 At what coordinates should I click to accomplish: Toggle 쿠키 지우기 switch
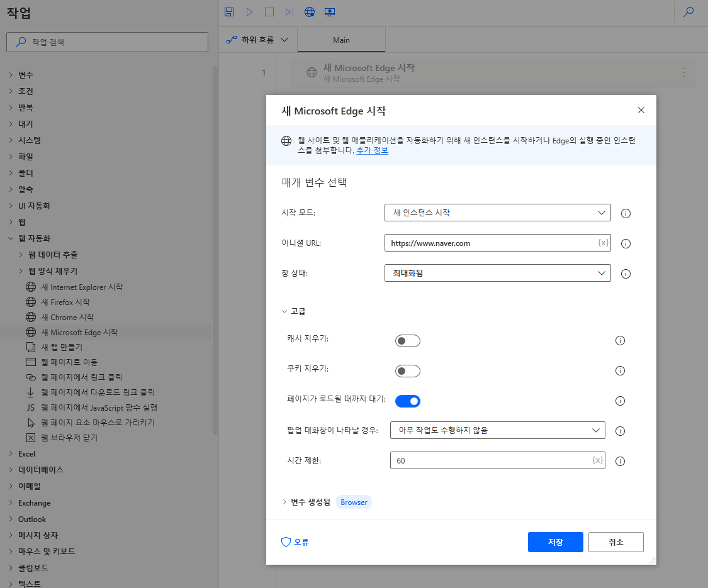(407, 371)
